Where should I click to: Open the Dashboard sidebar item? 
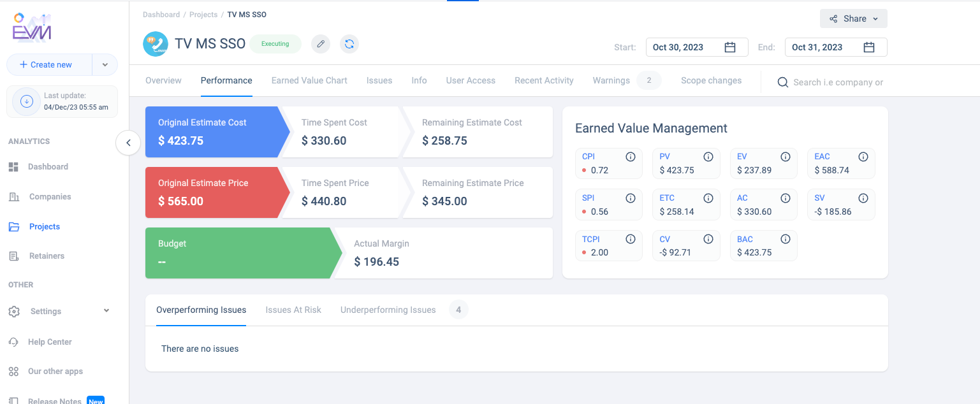[x=48, y=167]
